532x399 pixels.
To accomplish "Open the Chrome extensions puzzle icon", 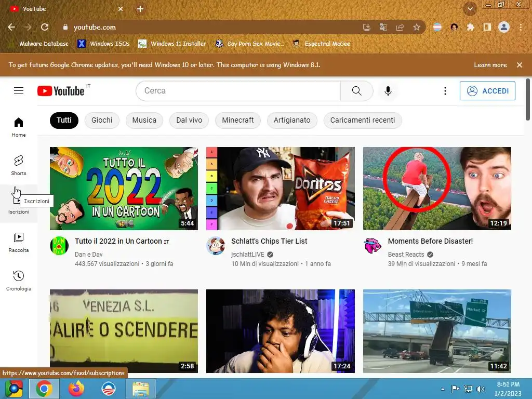I will pyautogui.click(x=470, y=27).
